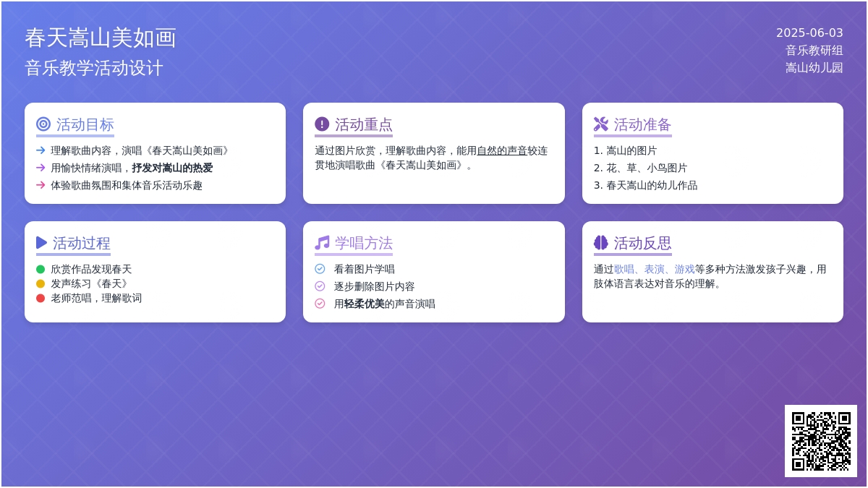The width and height of the screenshot is (868, 488).
Task: Click the tools icon beside 活动准备
Action: [x=601, y=124]
